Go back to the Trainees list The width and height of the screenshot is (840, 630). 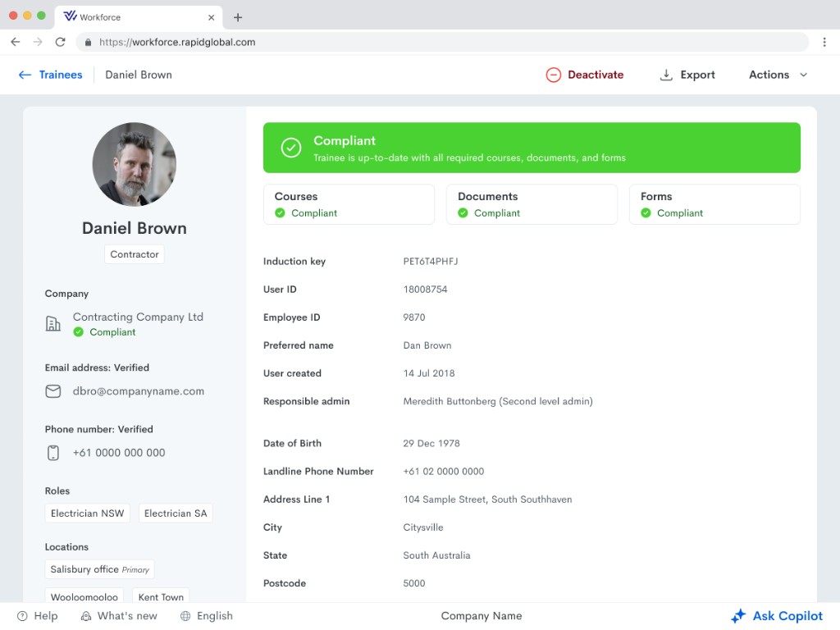pyautogui.click(x=61, y=75)
